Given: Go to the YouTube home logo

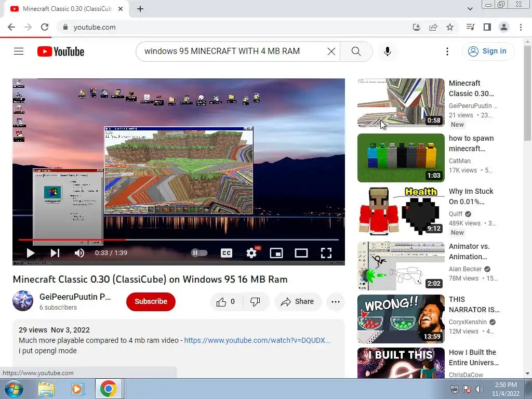Looking at the screenshot, I should 61,51.
